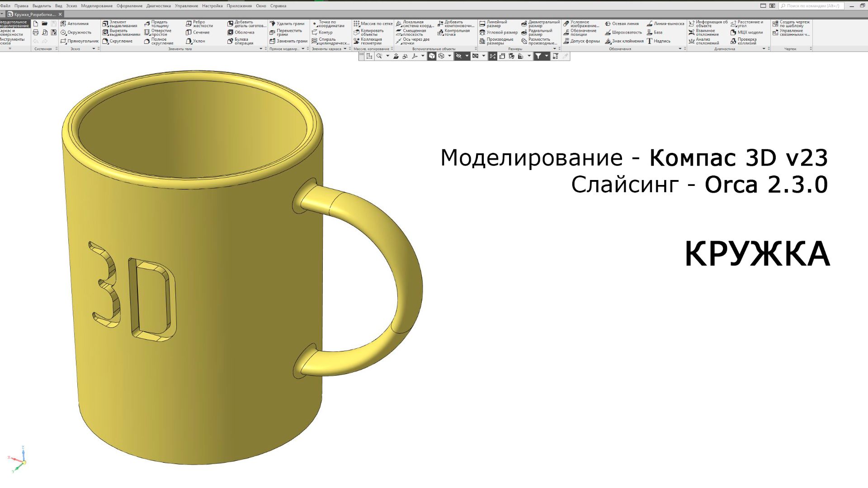The image size is (868, 488).
Task: Add Шероховатость roughness symbol
Action: click(x=623, y=33)
